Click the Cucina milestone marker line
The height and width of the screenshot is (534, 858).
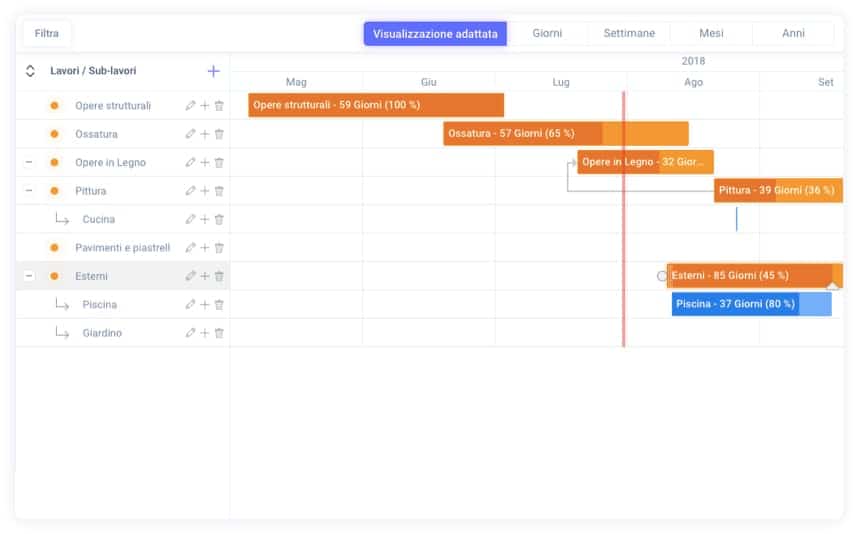pos(737,219)
